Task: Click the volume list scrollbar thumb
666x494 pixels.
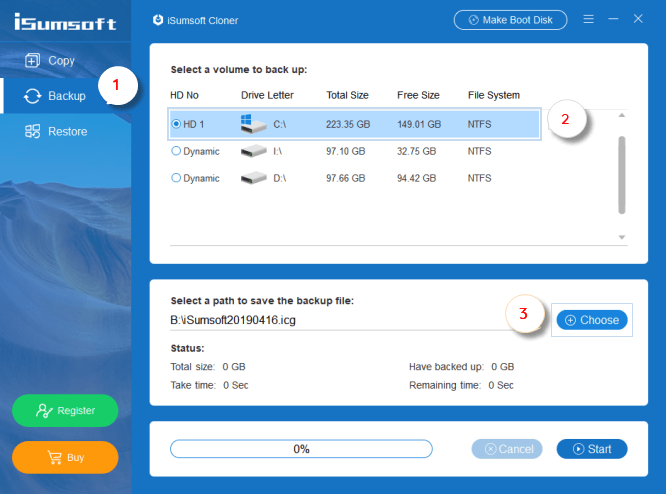Action: tap(622, 175)
